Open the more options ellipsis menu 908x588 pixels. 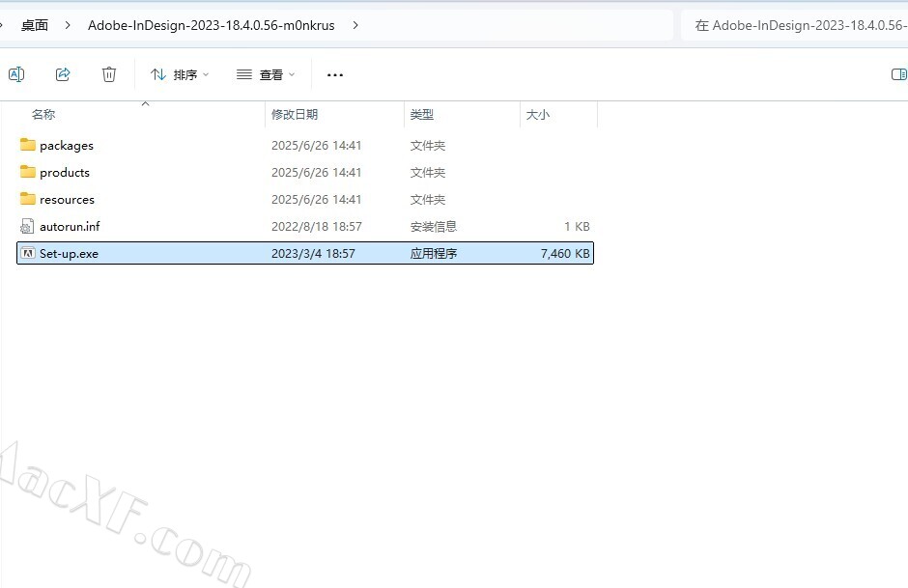(335, 74)
